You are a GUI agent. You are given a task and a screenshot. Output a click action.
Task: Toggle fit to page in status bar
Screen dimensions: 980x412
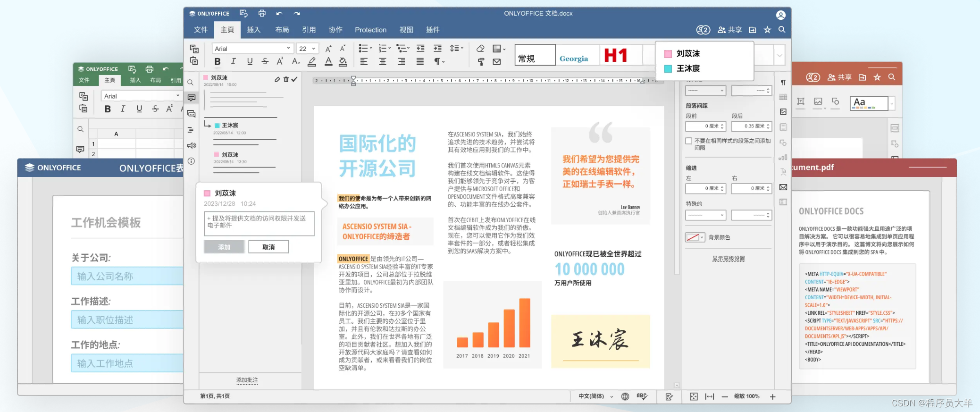(x=694, y=396)
